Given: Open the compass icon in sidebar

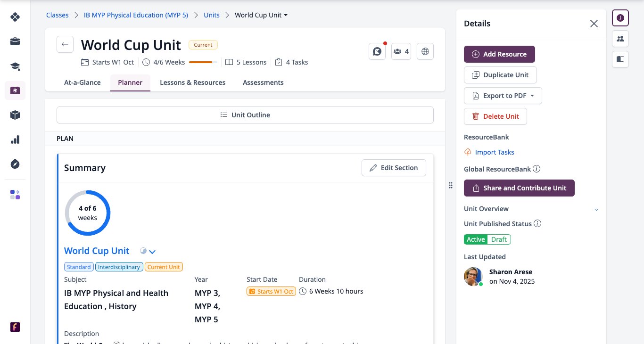Looking at the screenshot, I should coord(15,164).
